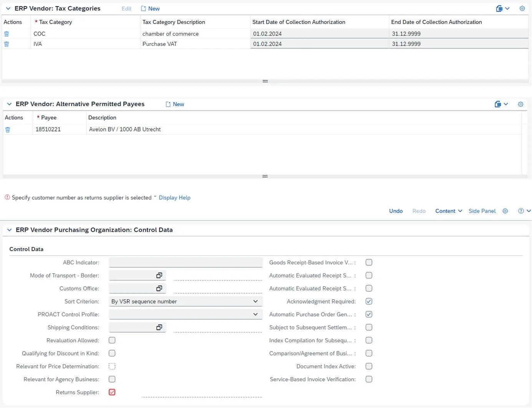
Task: Open the Side Panel
Action: (482, 211)
